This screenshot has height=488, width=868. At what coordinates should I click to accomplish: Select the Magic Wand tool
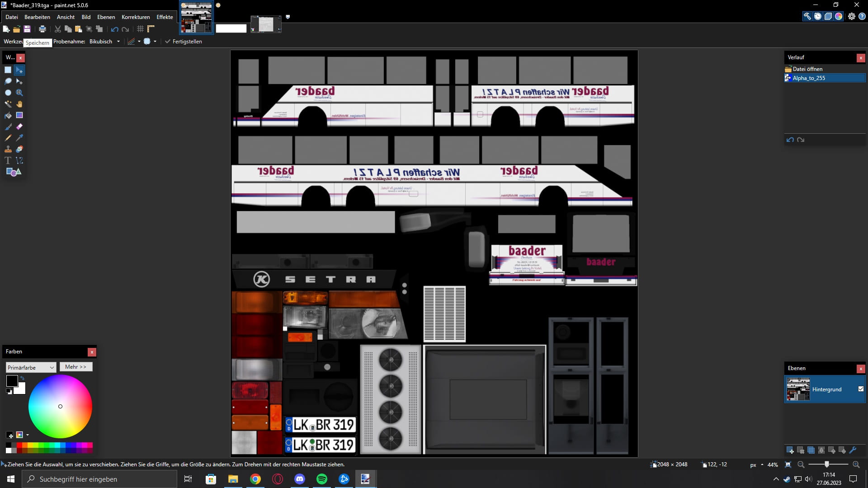click(8, 104)
